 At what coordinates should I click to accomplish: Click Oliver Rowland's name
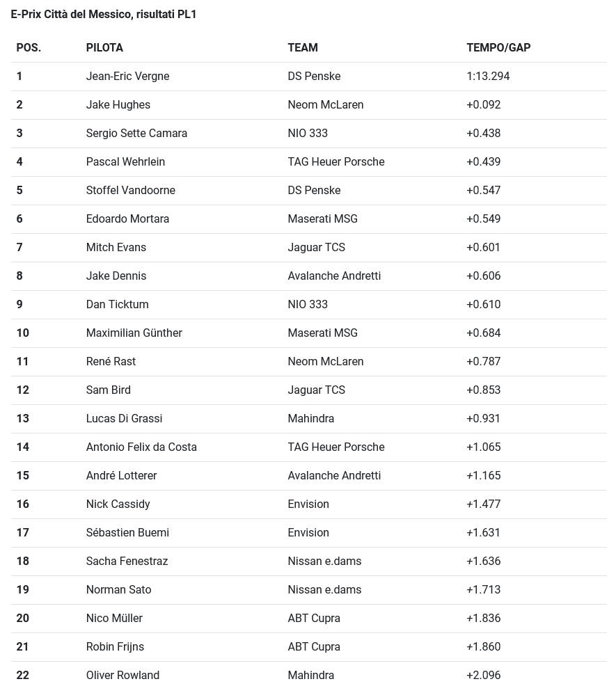[x=123, y=676]
